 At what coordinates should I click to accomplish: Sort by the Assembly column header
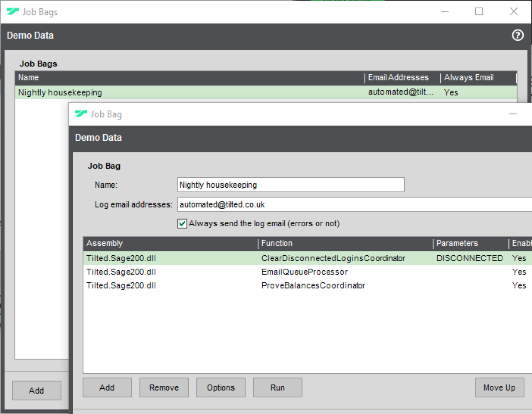pyautogui.click(x=170, y=243)
